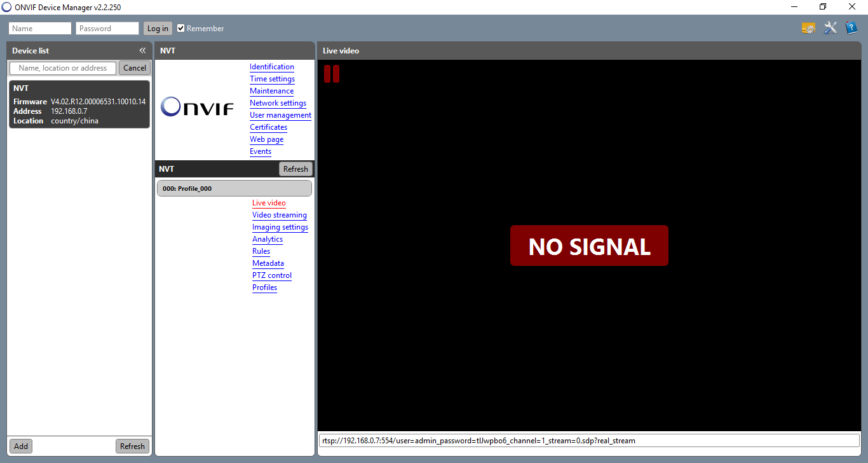Pause the live video stream
Image resolution: width=868 pixels, height=463 pixels.
click(x=332, y=74)
